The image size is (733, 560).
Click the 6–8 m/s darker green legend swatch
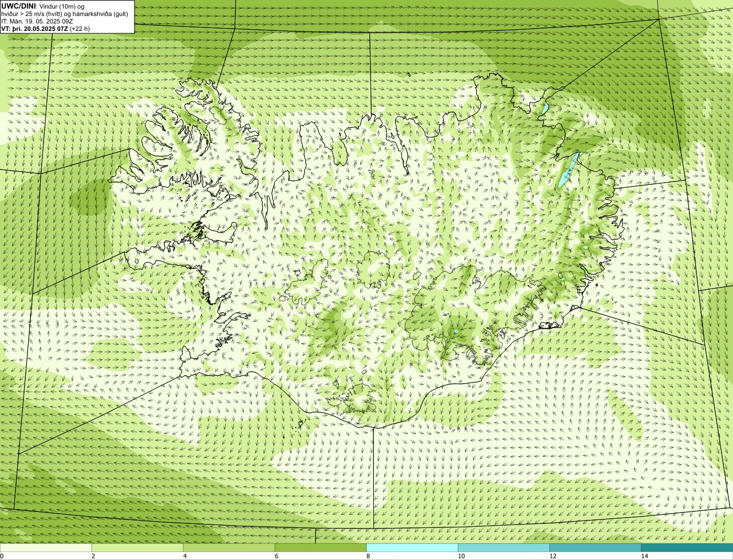pos(321,547)
